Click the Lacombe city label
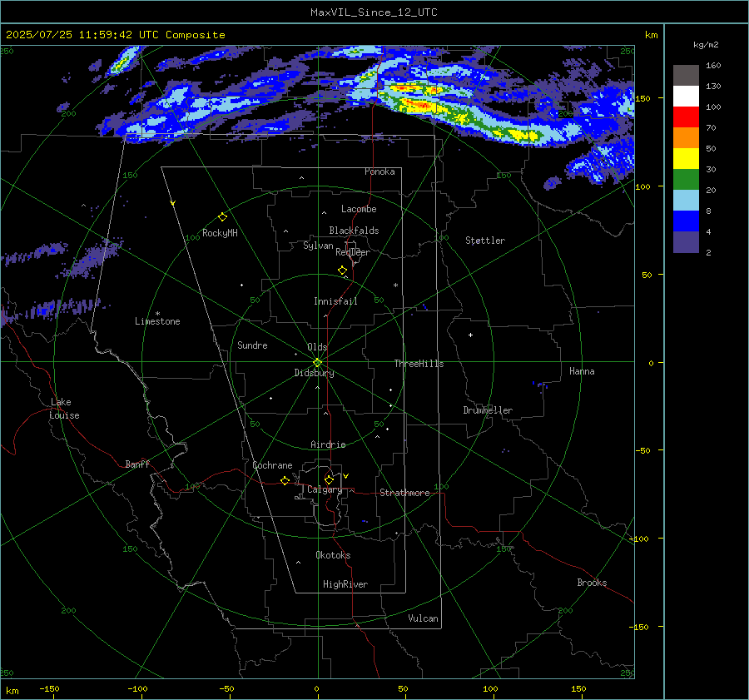The height and width of the screenshot is (700, 749). 359,209
